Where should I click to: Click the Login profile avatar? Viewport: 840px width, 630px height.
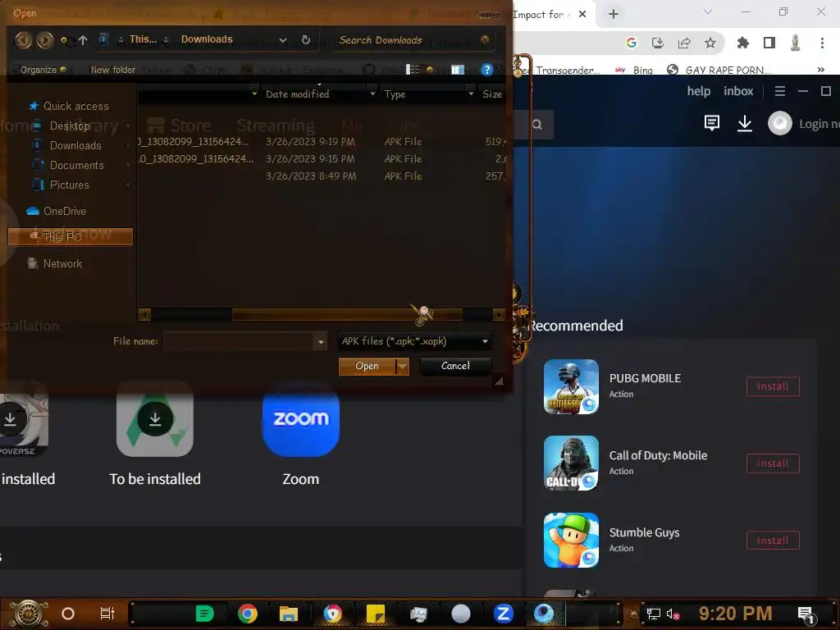pos(779,124)
